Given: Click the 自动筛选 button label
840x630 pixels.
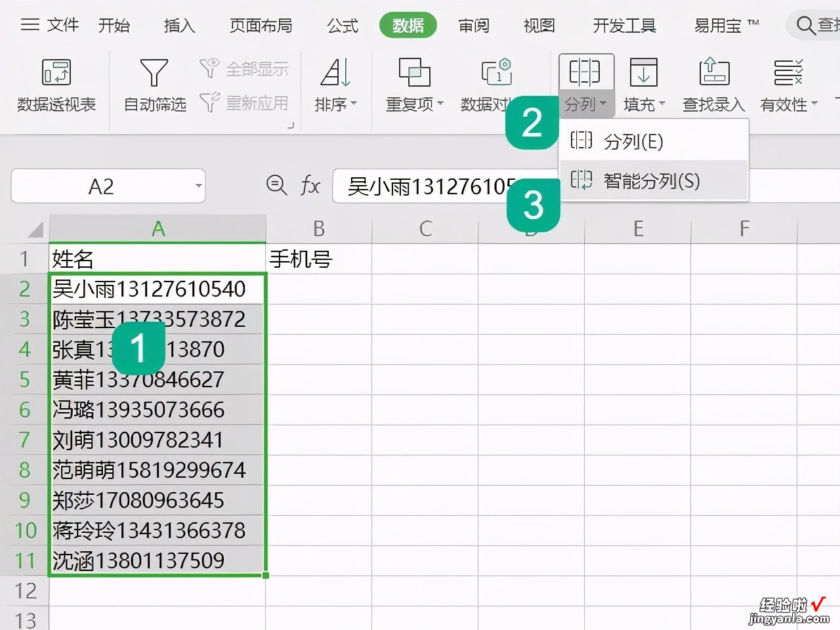Looking at the screenshot, I should pyautogui.click(x=155, y=104).
